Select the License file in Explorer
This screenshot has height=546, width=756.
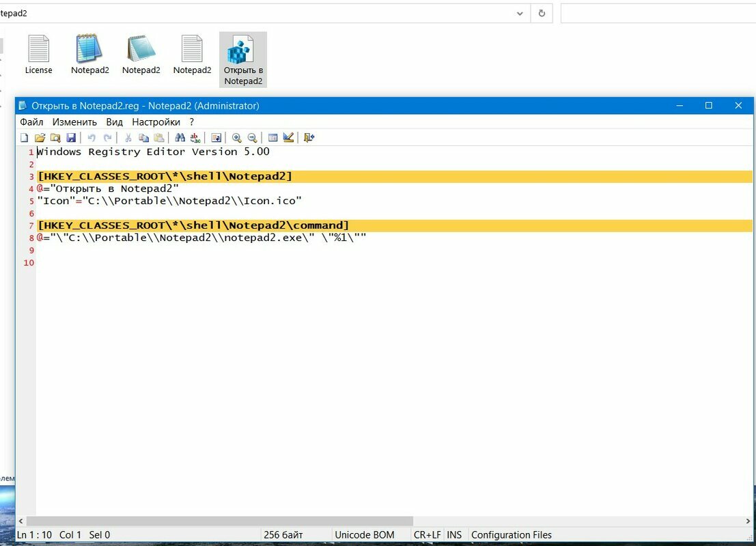[38, 55]
